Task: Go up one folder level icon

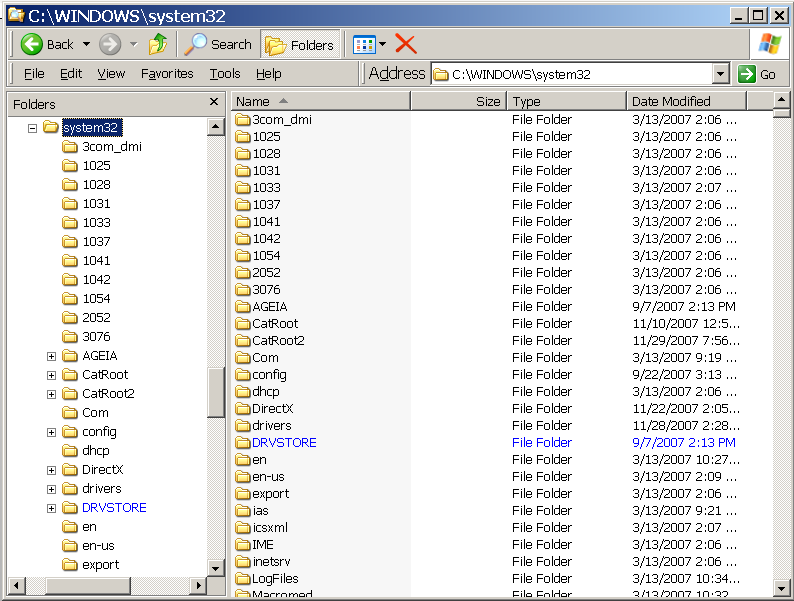Action: (x=158, y=45)
